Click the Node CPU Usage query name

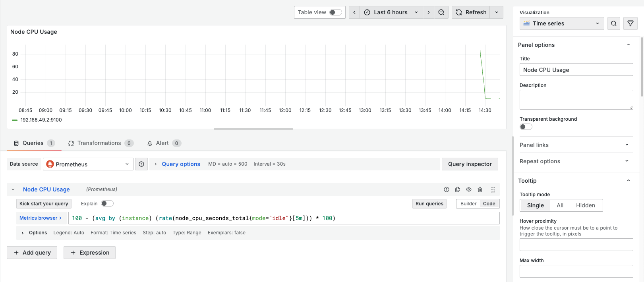coord(46,189)
